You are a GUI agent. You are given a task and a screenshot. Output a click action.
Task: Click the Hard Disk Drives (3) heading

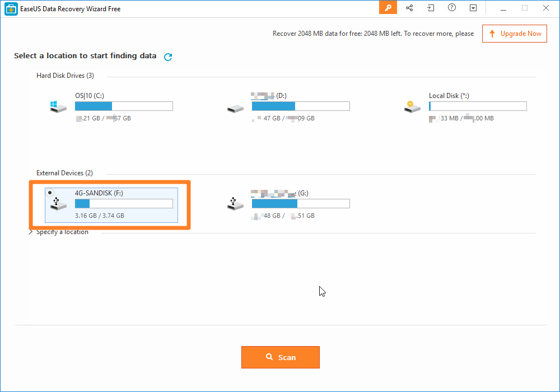[x=65, y=76]
